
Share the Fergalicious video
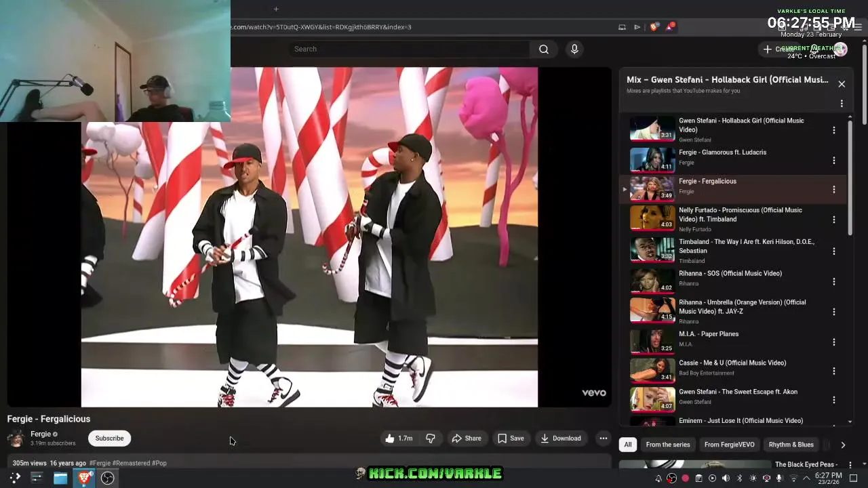(467, 439)
